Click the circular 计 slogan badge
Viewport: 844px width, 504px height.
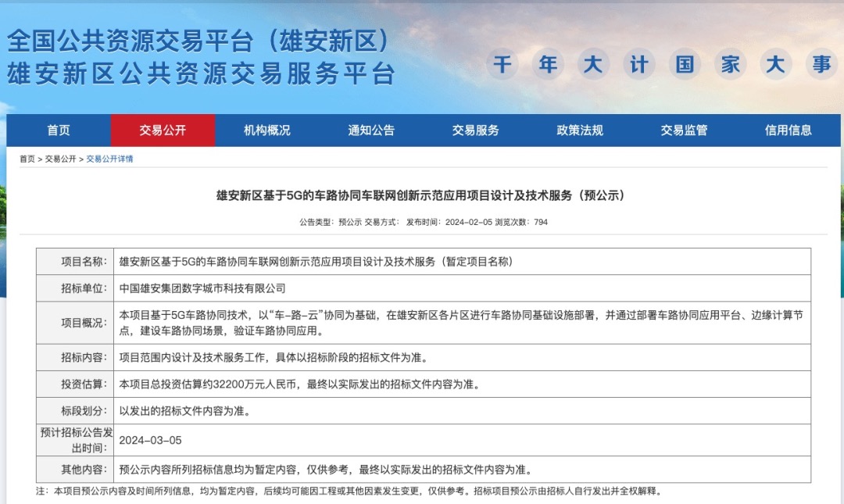click(x=639, y=64)
